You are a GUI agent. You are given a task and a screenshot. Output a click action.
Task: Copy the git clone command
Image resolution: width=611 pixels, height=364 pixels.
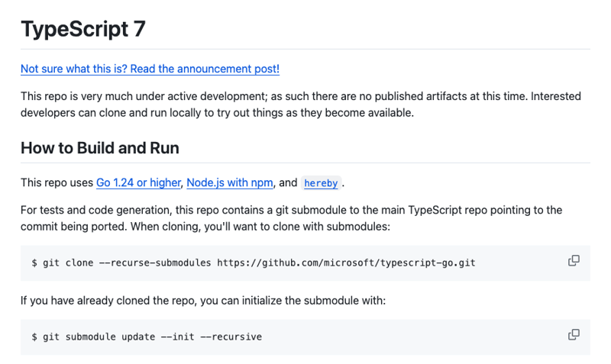(x=574, y=261)
